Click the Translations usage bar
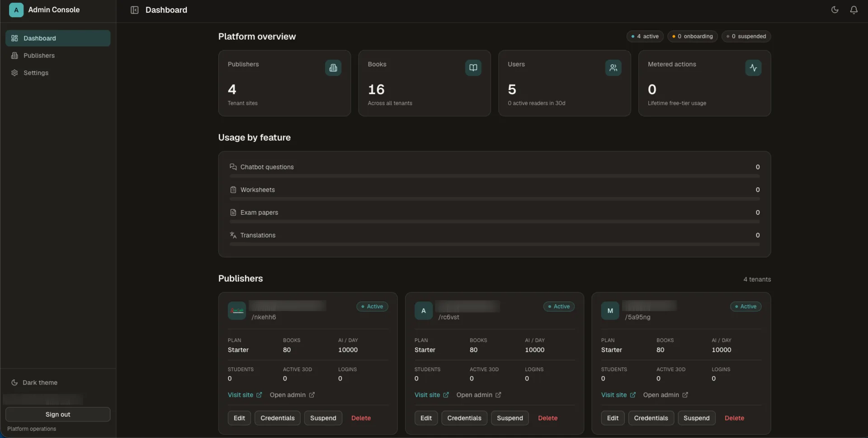Viewport: 868px width, 438px height. pos(495,245)
